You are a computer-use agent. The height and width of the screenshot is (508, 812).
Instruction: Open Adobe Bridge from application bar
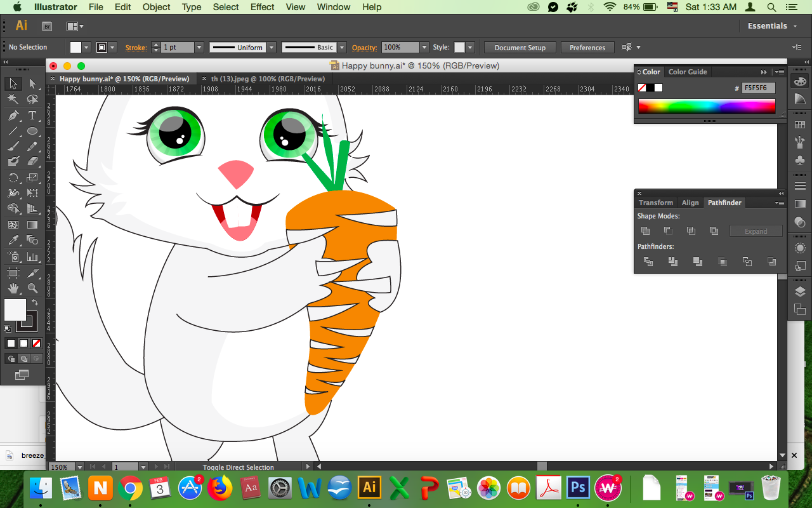[47, 26]
